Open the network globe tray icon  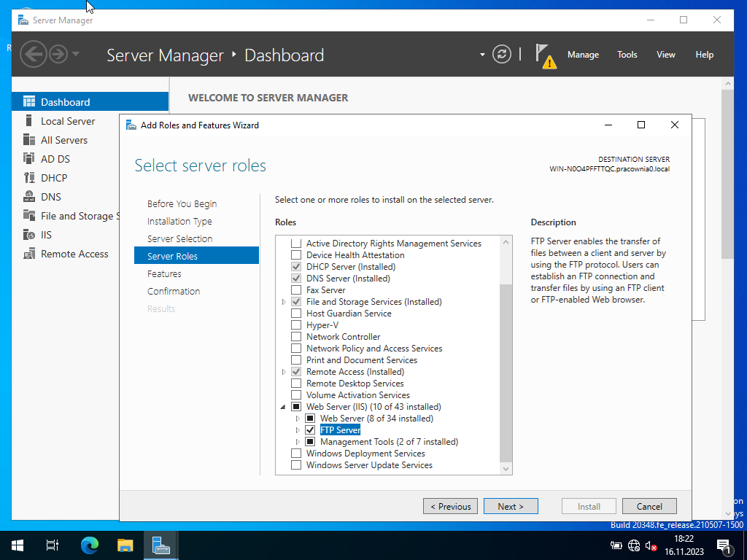pos(634,545)
